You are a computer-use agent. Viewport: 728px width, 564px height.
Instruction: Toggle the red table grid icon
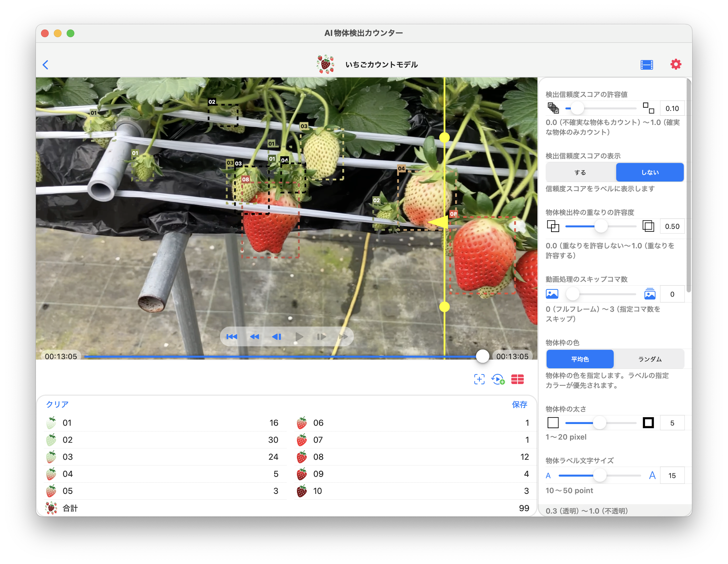pyautogui.click(x=517, y=379)
